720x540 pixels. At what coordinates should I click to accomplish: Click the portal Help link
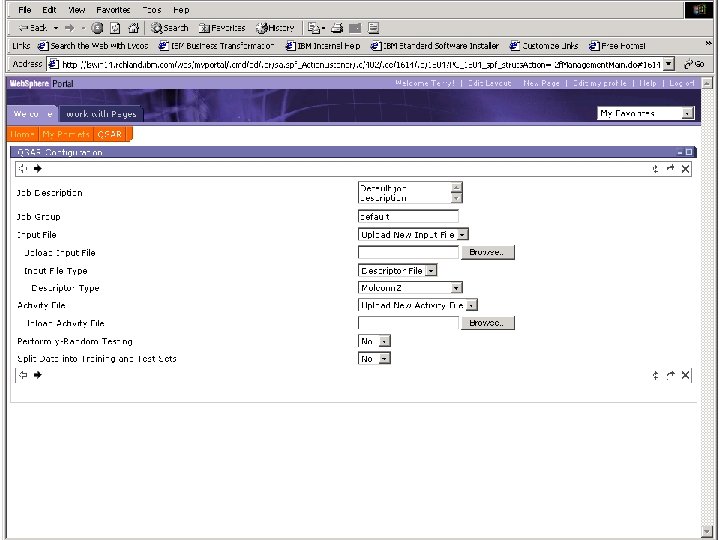[647, 83]
